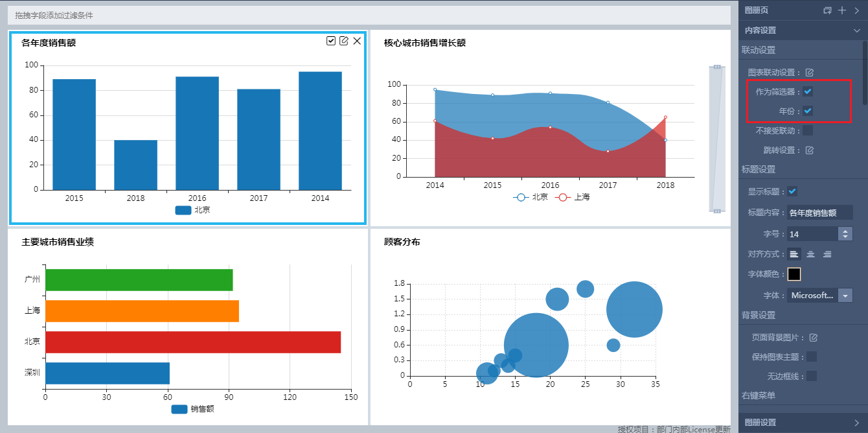Viewport: 868px width, 433px height.
Task: Click the 授权项目 license text in status bar
Action: tap(674, 429)
